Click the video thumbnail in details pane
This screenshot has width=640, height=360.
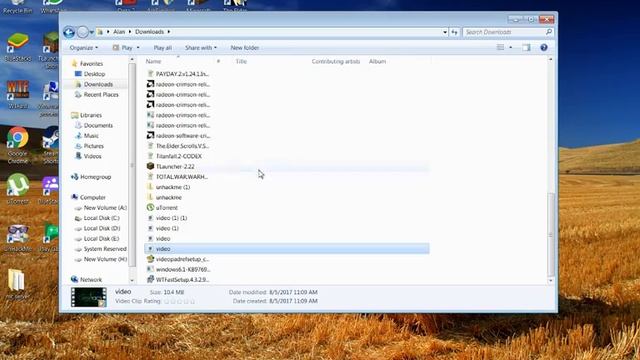coord(89,297)
